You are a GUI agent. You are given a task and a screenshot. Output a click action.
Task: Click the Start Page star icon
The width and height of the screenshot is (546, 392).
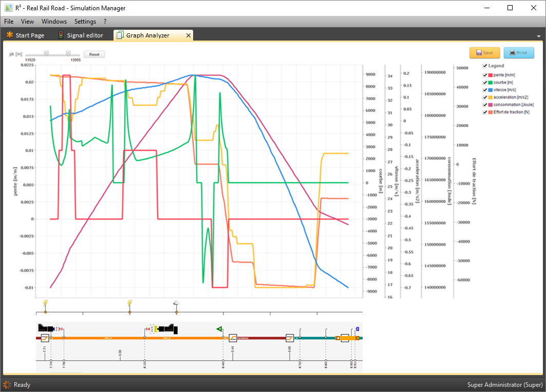pyautogui.click(x=9, y=35)
